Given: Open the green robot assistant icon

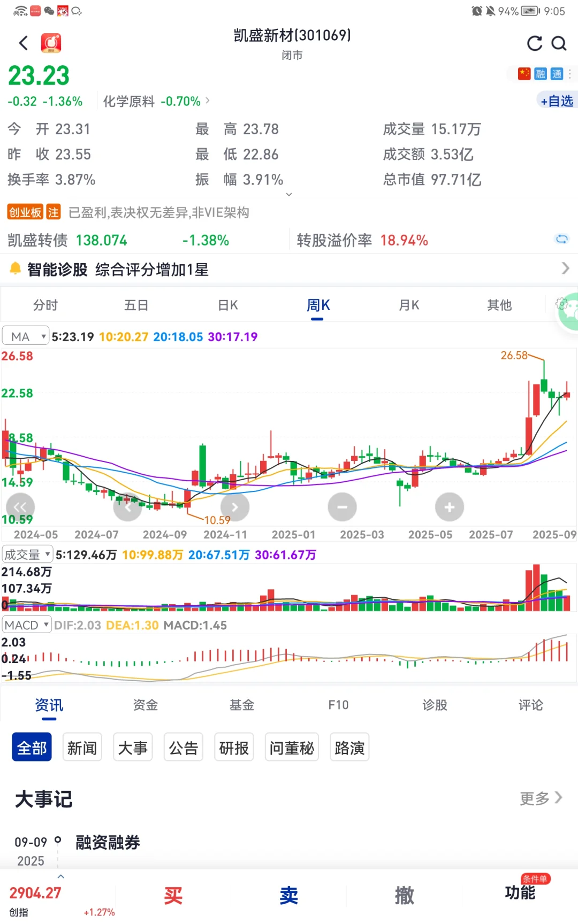Looking at the screenshot, I should click(x=569, y=311).
